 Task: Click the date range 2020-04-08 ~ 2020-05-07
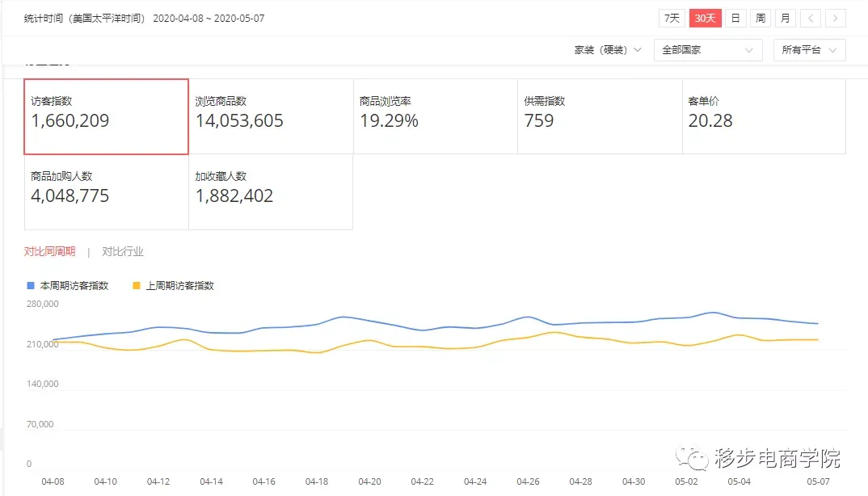209,19
